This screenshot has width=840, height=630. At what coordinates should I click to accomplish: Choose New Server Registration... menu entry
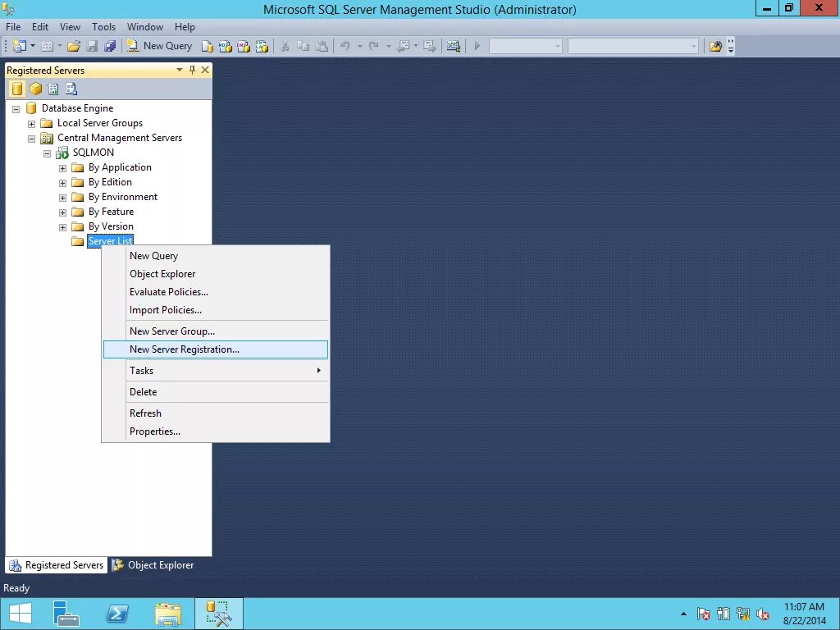pos(216,349)
